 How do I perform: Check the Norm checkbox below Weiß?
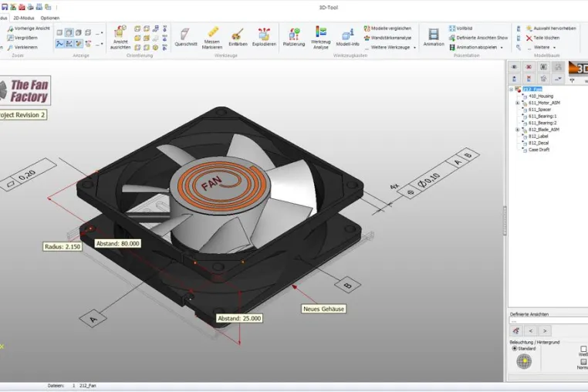583,362
